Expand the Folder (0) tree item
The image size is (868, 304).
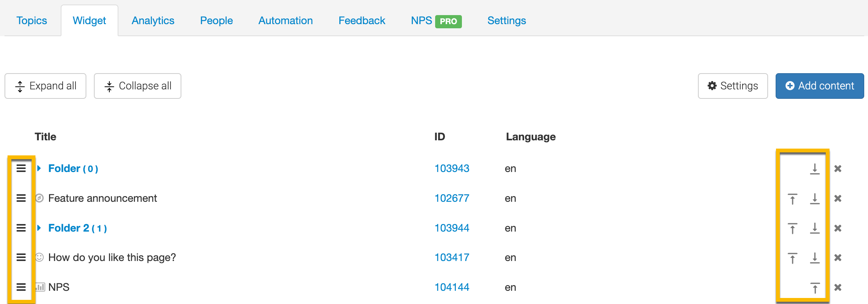point(39,168)
